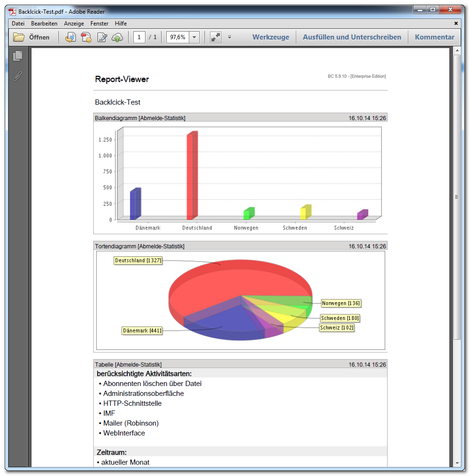Screen dimensions: 470x476
Task: Close the document with the menu bar X
Action: point(456,24)
